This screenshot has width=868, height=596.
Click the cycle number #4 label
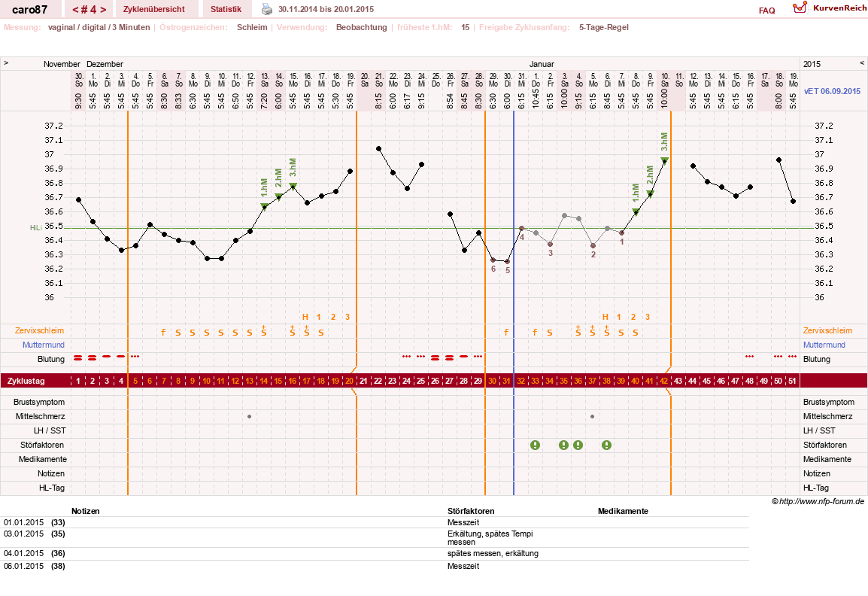pos(89,10)
